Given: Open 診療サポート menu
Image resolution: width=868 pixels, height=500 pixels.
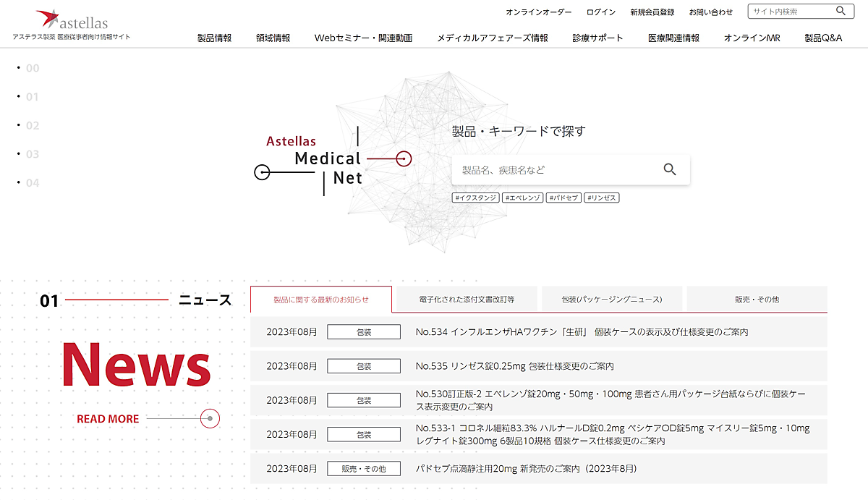Looking at the screenshot, I should coord(597,38).
